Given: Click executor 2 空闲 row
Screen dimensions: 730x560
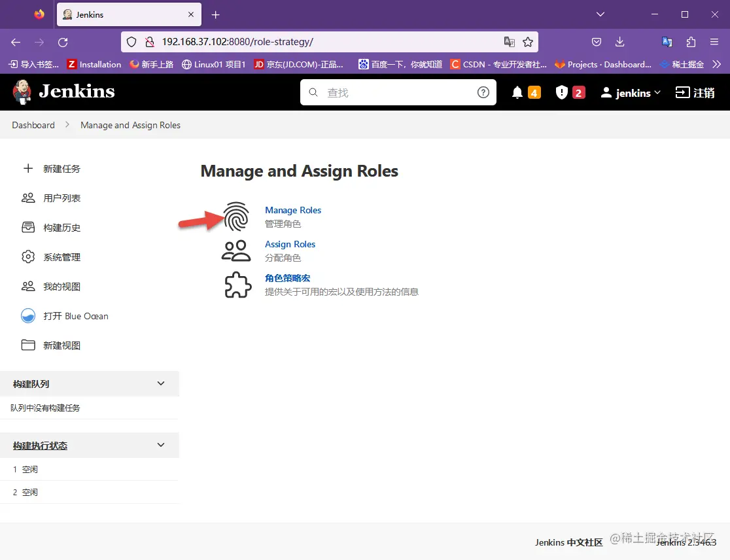Looking at the screenshot, I should [x=90, y=492].
